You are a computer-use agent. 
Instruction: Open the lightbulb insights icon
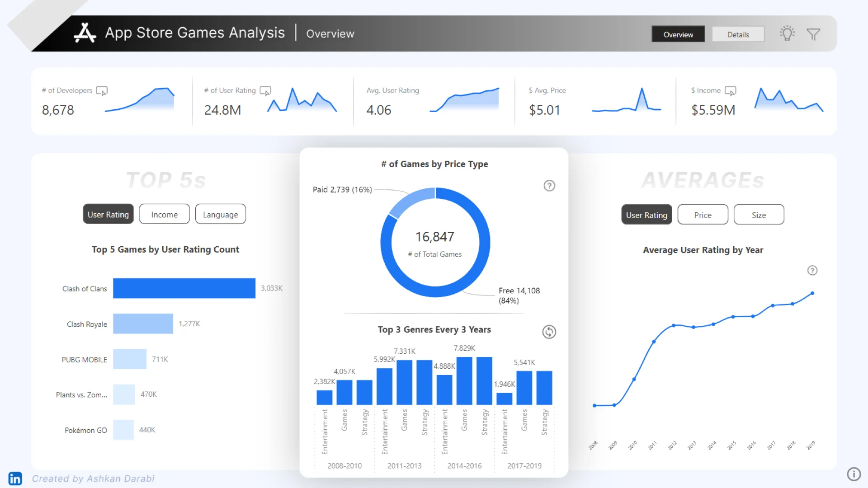787,33
